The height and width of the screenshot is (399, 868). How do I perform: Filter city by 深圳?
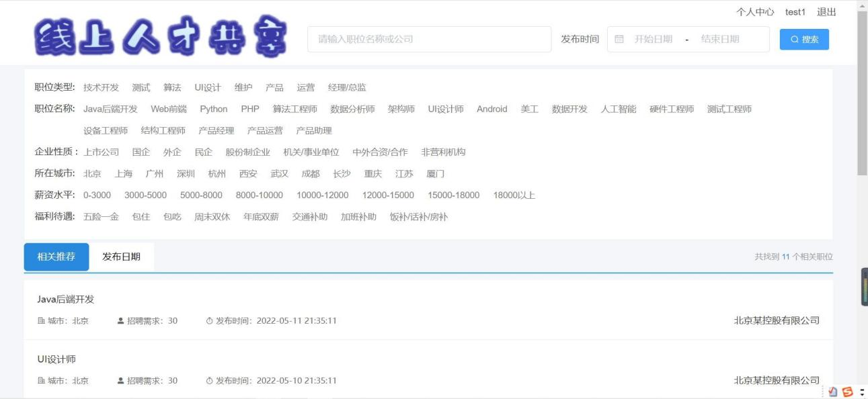click(x=186, y=174)
